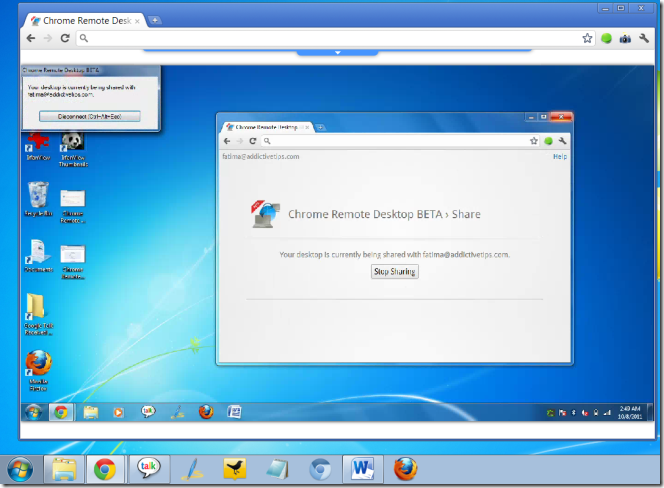Open a new tab in the outer Chrome window
664x488 pixels.
(155, 20)
